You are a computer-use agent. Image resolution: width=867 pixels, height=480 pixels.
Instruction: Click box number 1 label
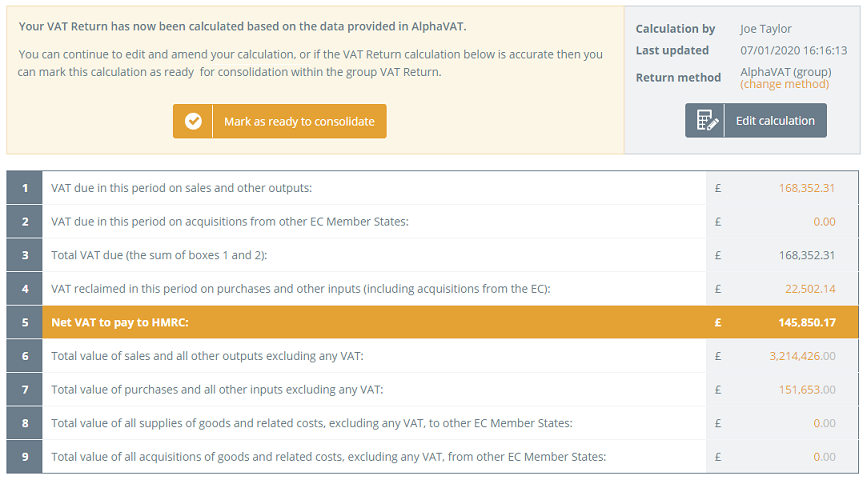25,188
